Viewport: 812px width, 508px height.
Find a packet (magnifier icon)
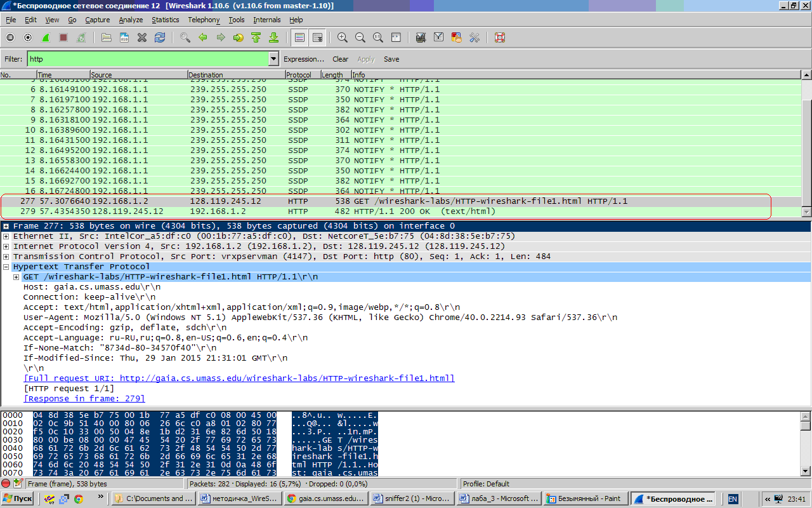point(185,37)
